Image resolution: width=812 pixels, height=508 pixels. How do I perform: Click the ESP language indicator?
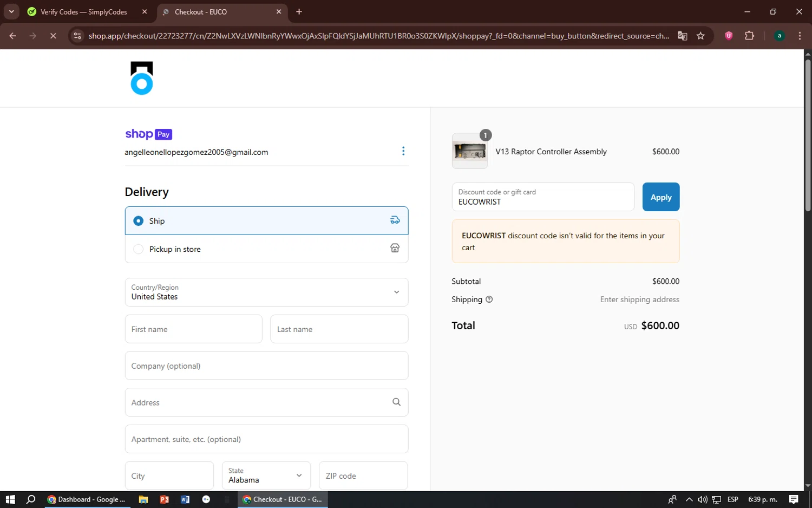point(733,499)
